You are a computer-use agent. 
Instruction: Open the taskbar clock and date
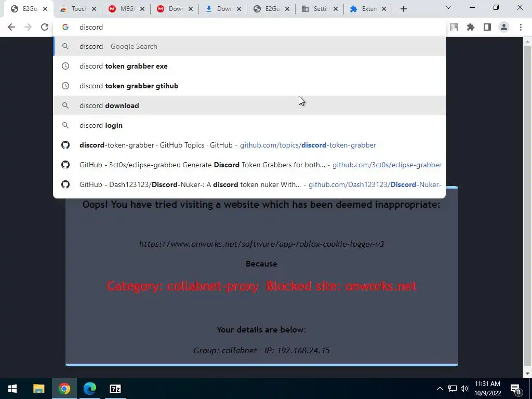pos(487,389)
